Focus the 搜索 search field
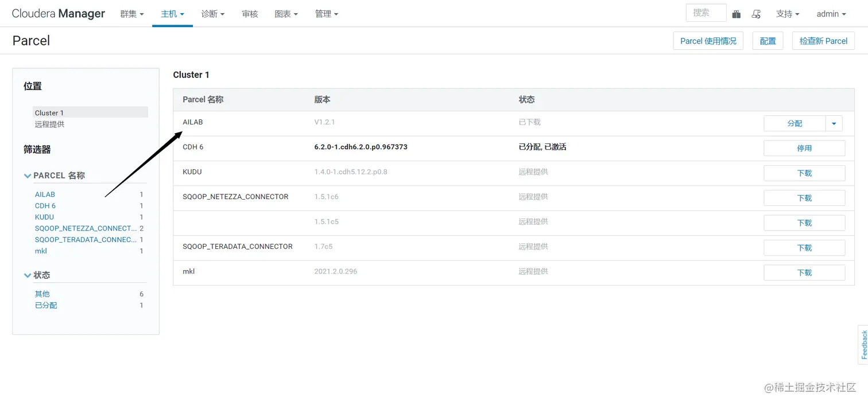 pos(706,13)
